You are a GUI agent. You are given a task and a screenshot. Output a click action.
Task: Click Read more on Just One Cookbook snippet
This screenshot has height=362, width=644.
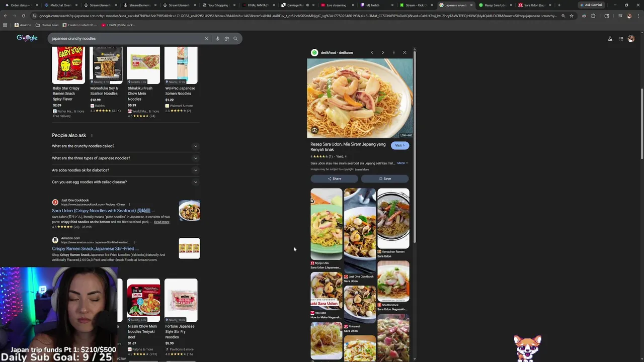coord(162,222)
